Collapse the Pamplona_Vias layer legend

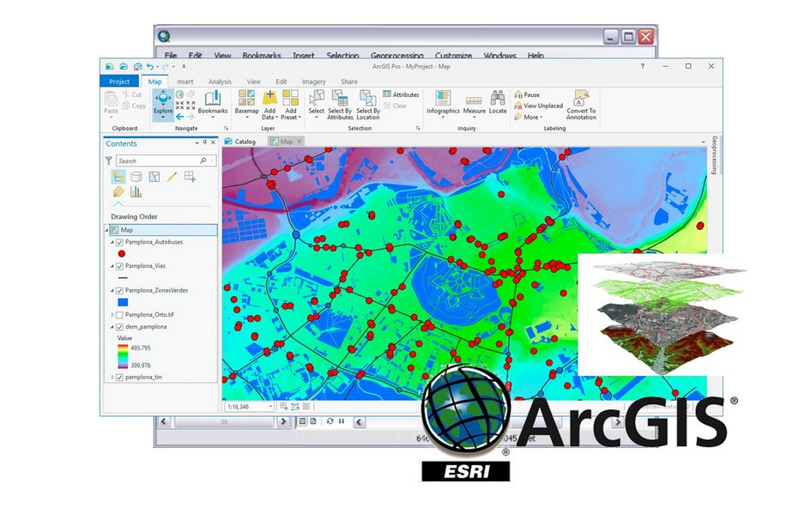pos(112,266)
